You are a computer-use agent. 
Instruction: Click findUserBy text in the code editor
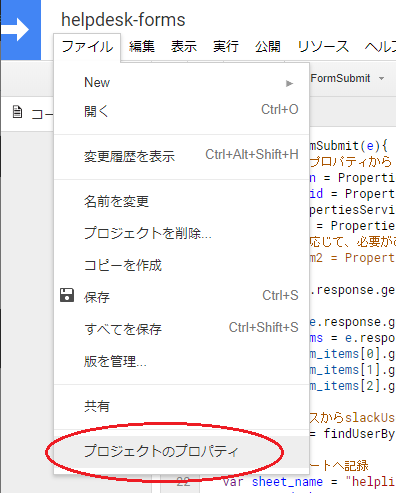359,434
